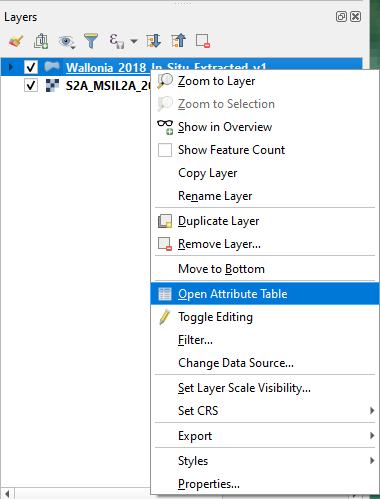Select the S2A_MSIL2A layer name
This screenshot has width=380, height=499.
coord(108,86)
